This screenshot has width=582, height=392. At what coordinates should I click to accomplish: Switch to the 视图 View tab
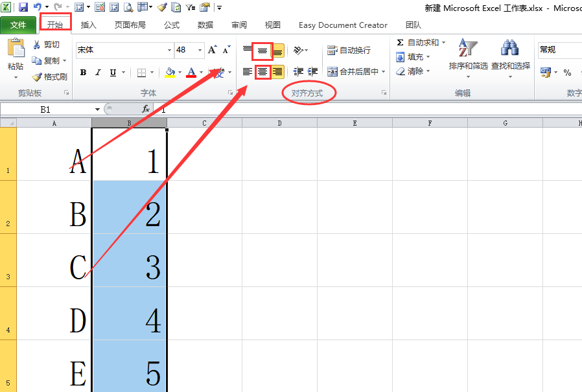272,25
